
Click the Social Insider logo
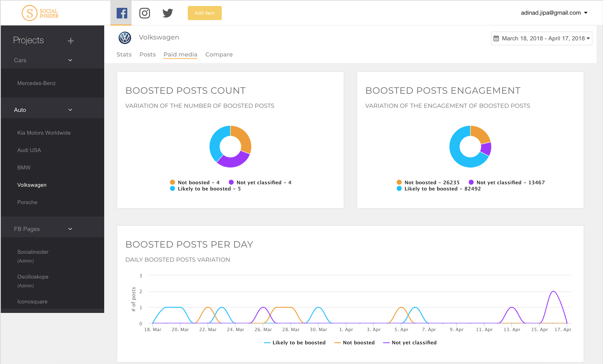click(x=40, y=13)
